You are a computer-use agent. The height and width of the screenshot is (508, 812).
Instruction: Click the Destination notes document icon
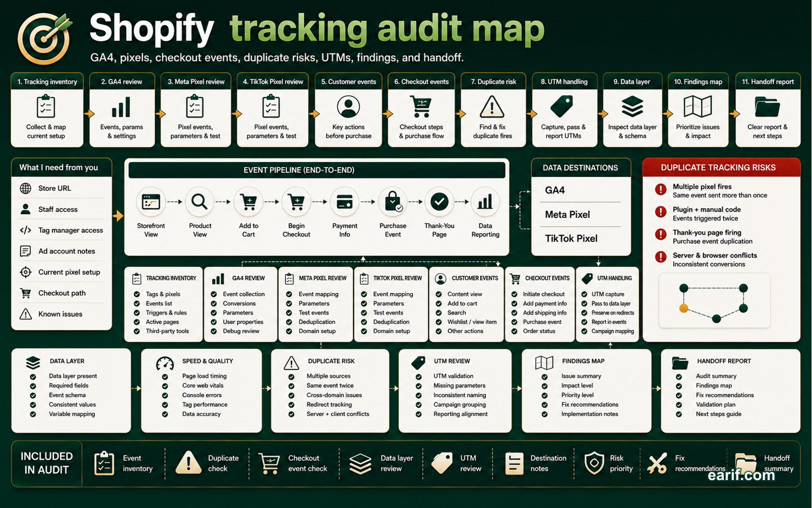[514, 463]
